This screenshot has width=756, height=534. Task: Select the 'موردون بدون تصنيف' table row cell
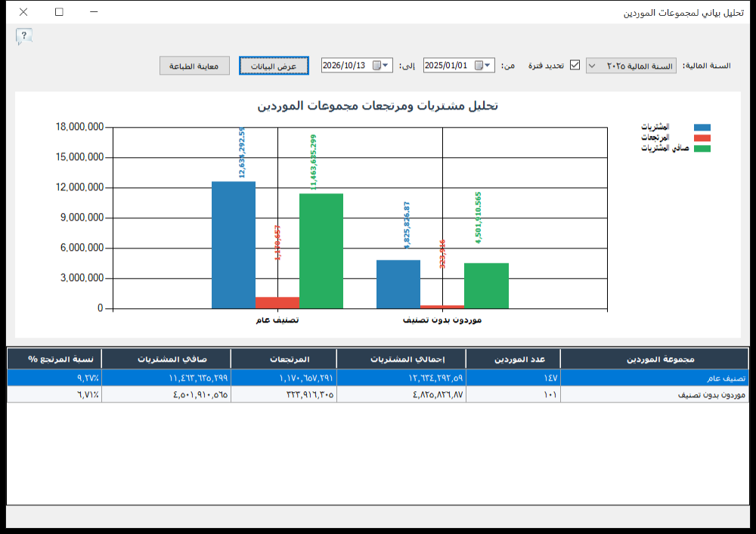[654, 394]
